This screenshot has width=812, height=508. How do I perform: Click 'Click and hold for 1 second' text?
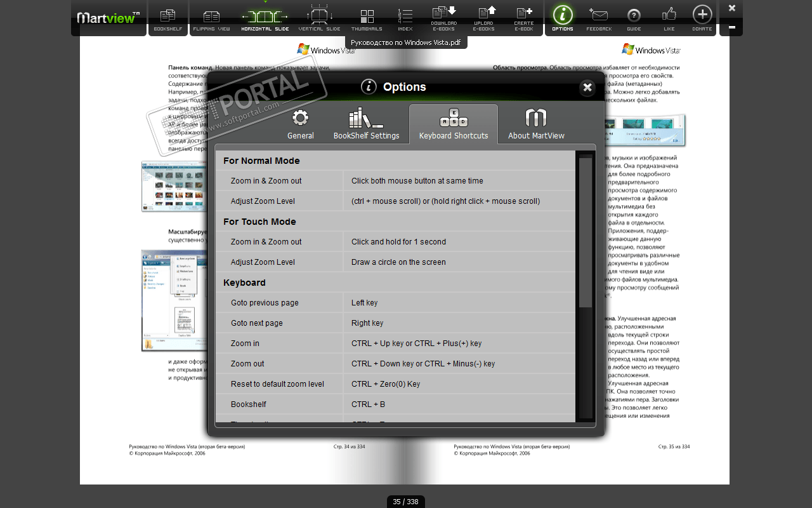coord(398,242)
